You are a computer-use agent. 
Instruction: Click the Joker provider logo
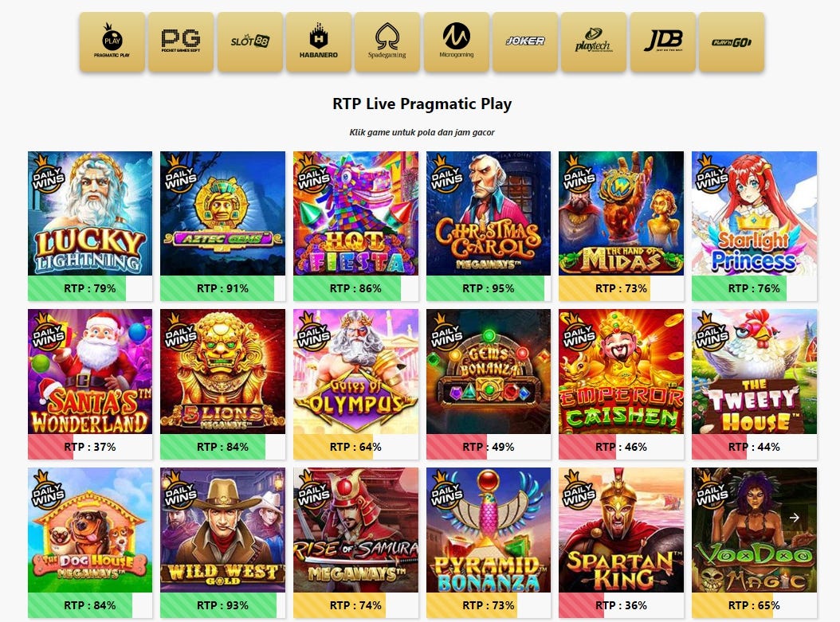pyautogui.click(x=525, y=41)
